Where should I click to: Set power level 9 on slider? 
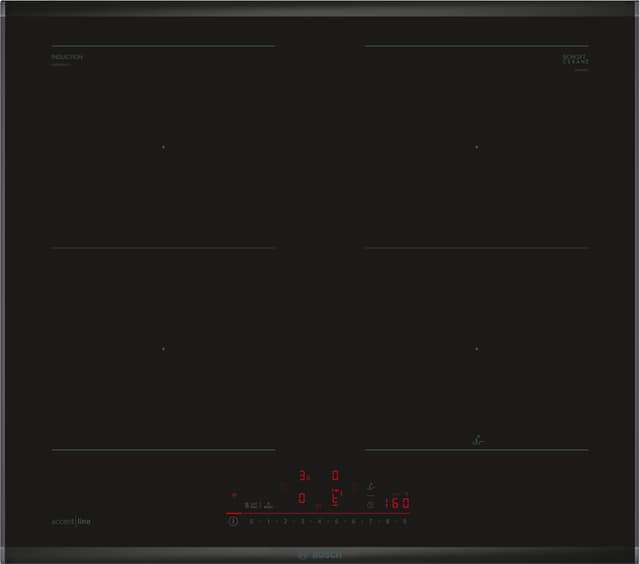(x=405, y=522)
